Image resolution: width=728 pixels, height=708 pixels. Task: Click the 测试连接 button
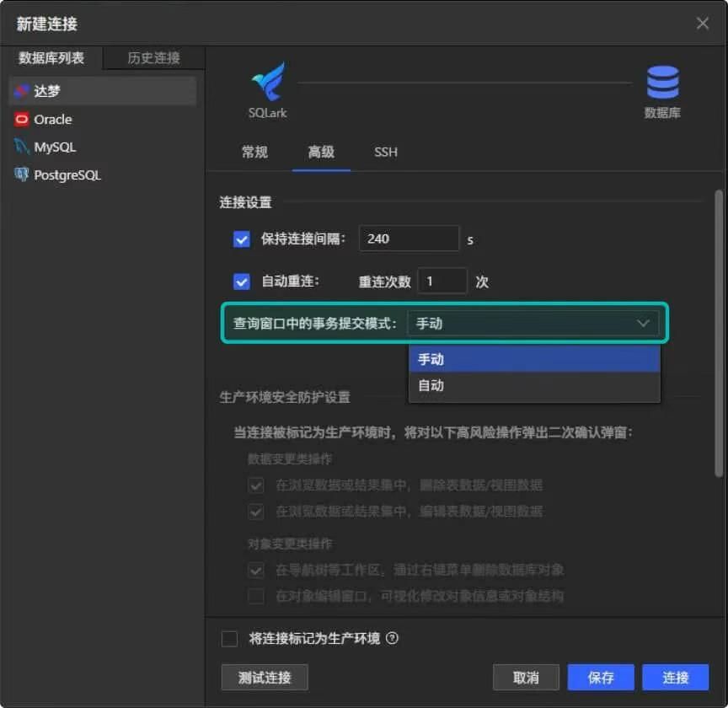coord(265,678)
